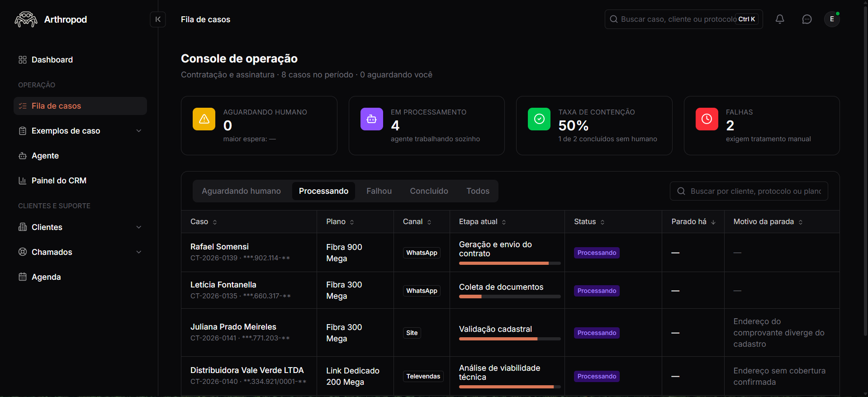The height and width of the screenshot is (397, 868).
Task: Click the Arthropod spider logo
Action: [x=26, y=19]
